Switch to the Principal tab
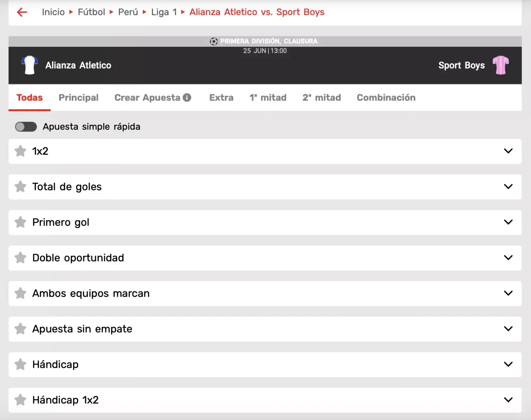The image size is (531, 420). [79, 98]
